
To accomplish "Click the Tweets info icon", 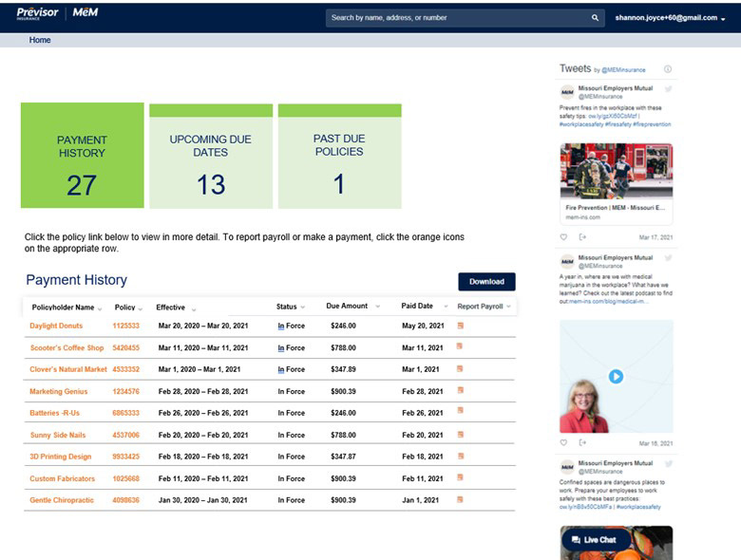I will click(x=668, y=69).
